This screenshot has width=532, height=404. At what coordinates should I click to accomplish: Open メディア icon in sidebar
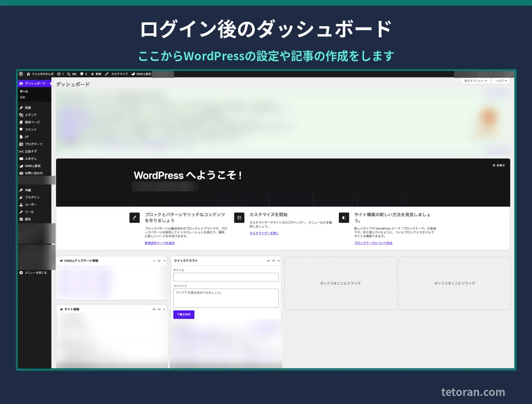pyautogui.click(x=21, y=115)
